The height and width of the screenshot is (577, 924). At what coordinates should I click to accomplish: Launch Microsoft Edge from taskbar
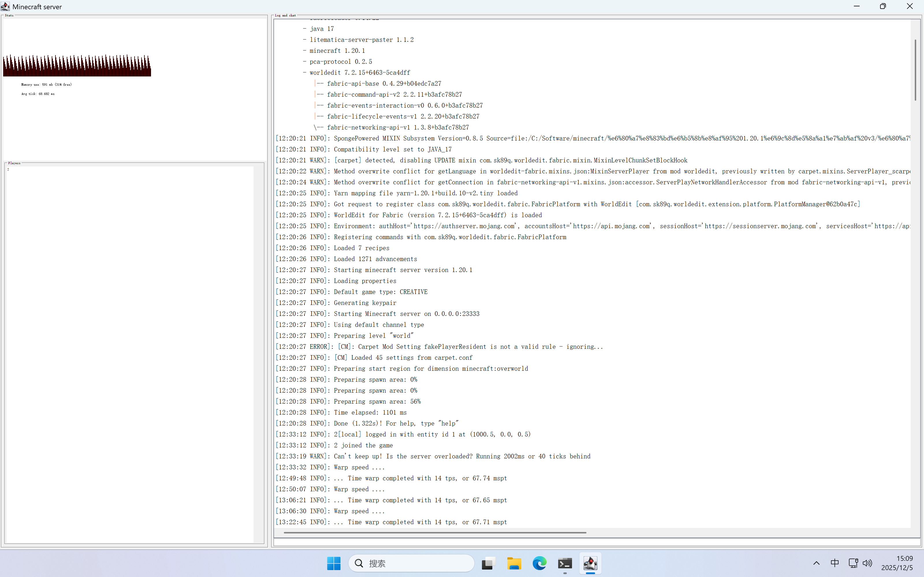539,563
